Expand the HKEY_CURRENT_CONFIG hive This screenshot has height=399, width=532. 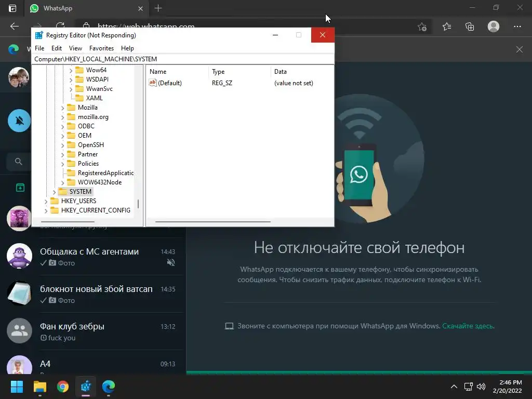[46, 211]
